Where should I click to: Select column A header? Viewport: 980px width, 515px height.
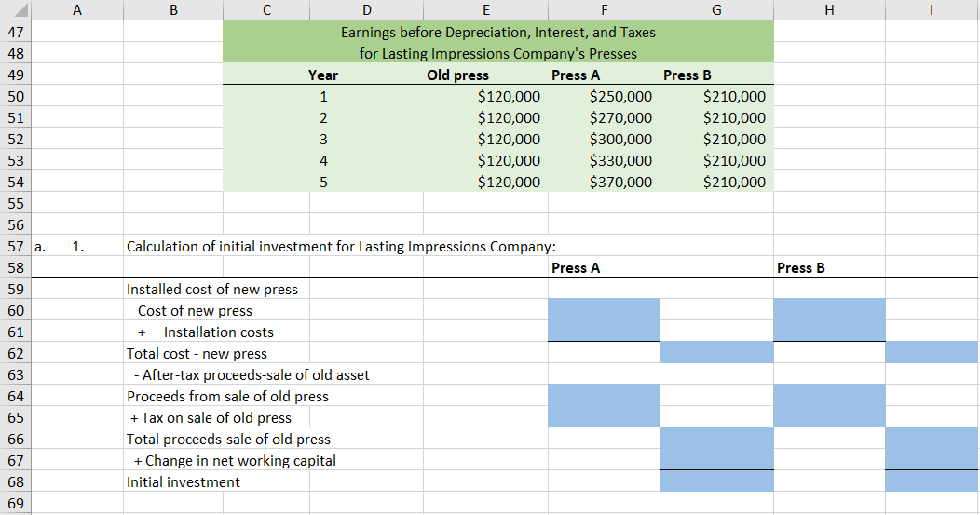pos(77,9)
